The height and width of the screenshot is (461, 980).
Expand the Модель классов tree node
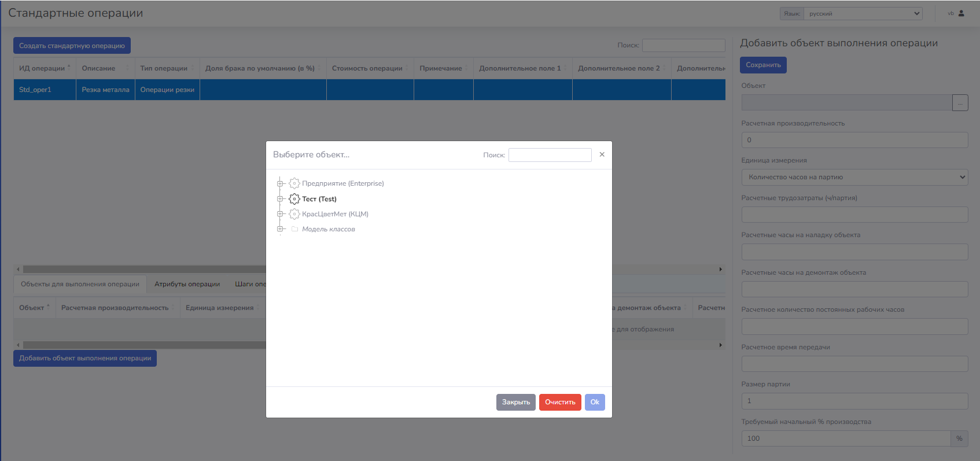click(280, 229)
